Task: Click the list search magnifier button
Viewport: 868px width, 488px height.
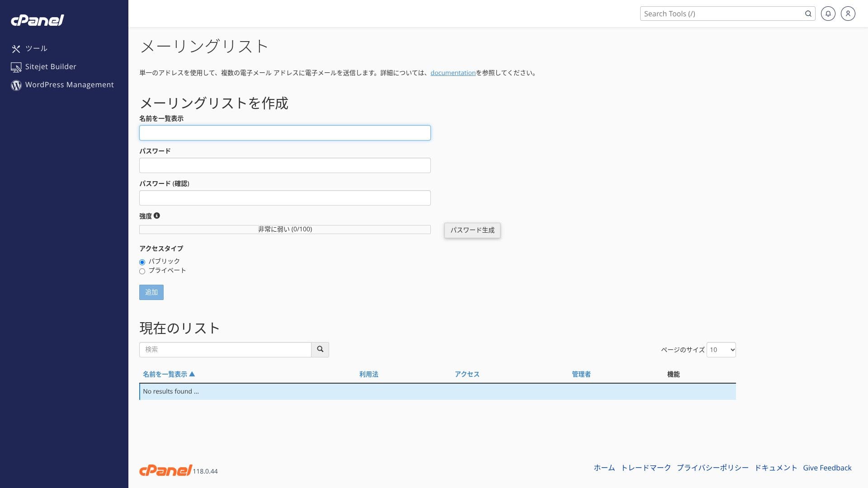Action: pos(320,349)
